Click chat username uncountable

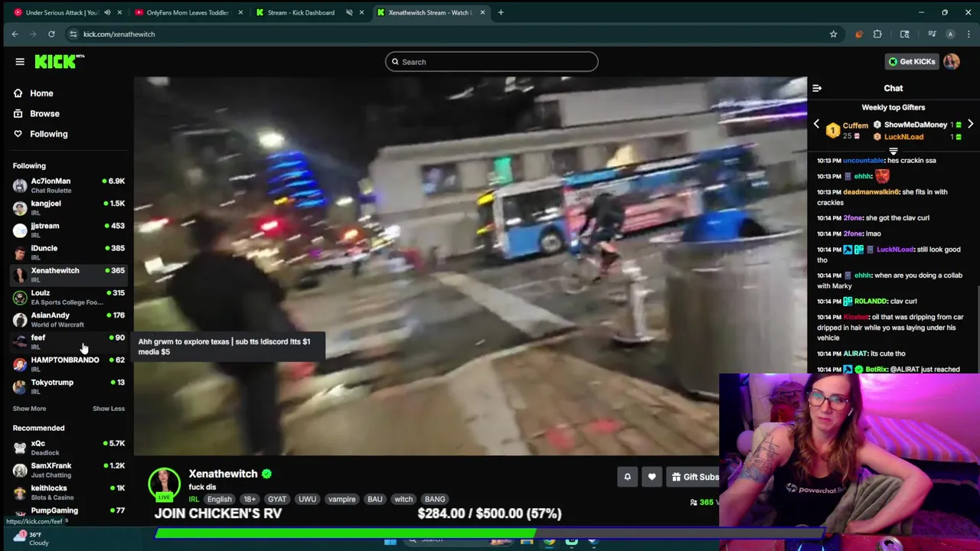pyautogui.click(x=863, y=161)
